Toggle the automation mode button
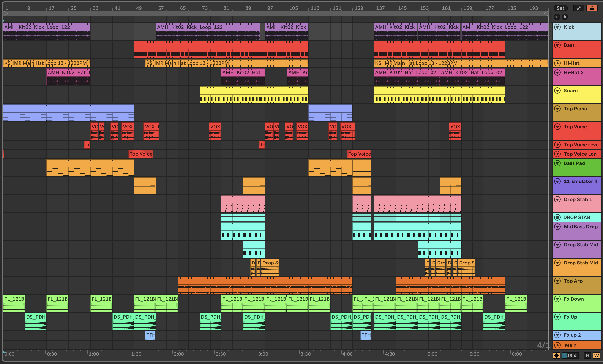Image resolution: width=603 pixels, height=364 pixels. [x=579, y=8]
